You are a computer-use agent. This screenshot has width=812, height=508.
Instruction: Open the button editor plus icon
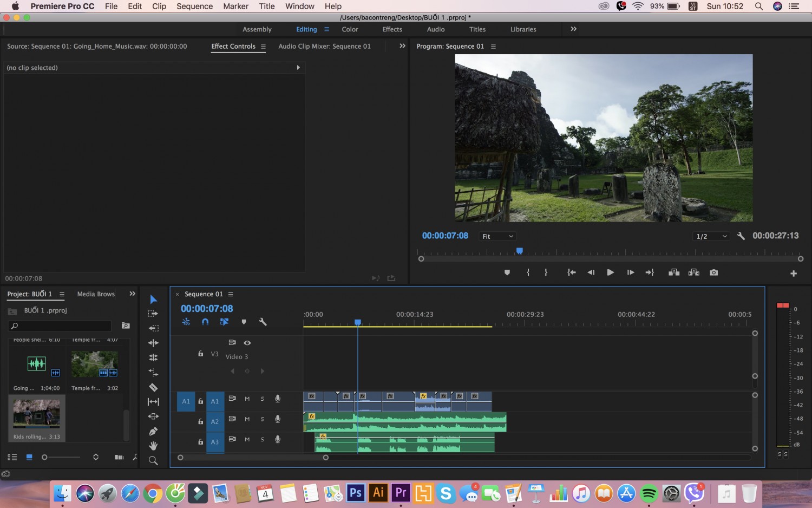[x=794, y=273]
